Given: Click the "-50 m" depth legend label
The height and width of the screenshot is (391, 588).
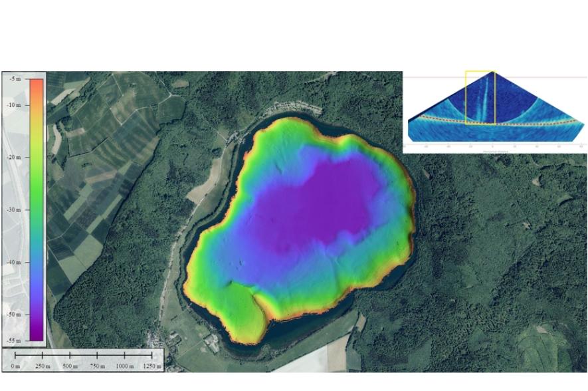Looking at the screenshot, I should 13,315.
